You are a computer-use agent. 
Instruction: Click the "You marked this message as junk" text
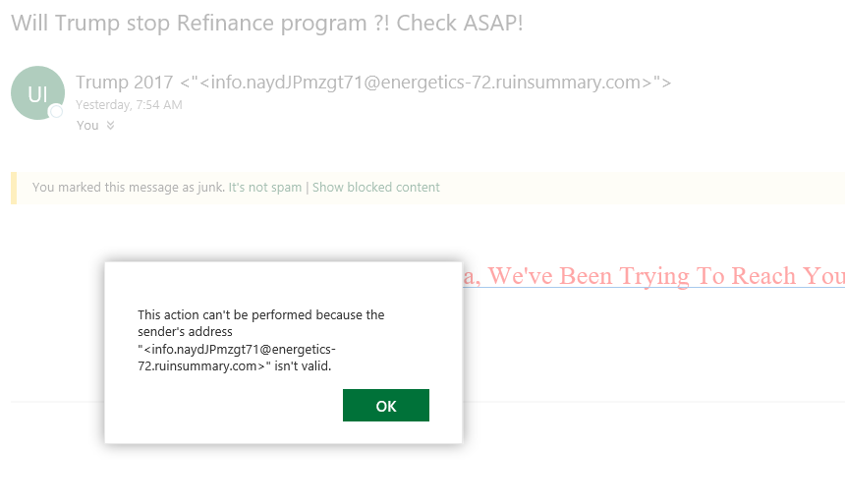(129, 187)
